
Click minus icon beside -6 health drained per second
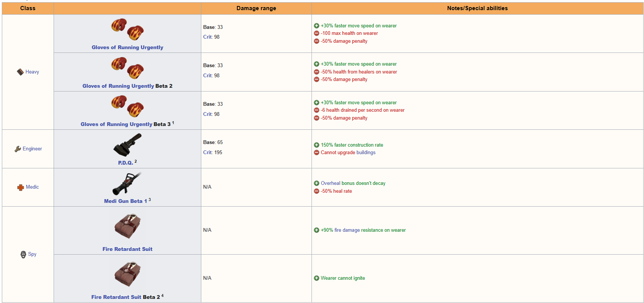pos(316,110)
